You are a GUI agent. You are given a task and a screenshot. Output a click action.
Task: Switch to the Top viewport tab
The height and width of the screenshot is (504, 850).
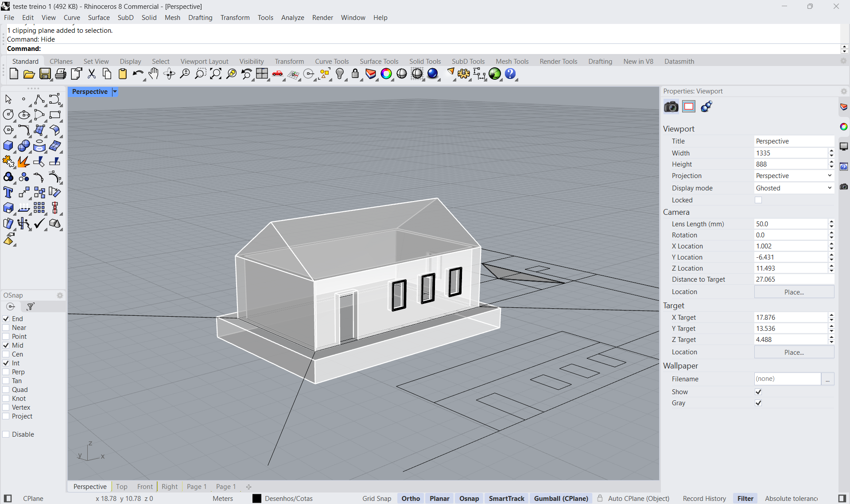121,486
